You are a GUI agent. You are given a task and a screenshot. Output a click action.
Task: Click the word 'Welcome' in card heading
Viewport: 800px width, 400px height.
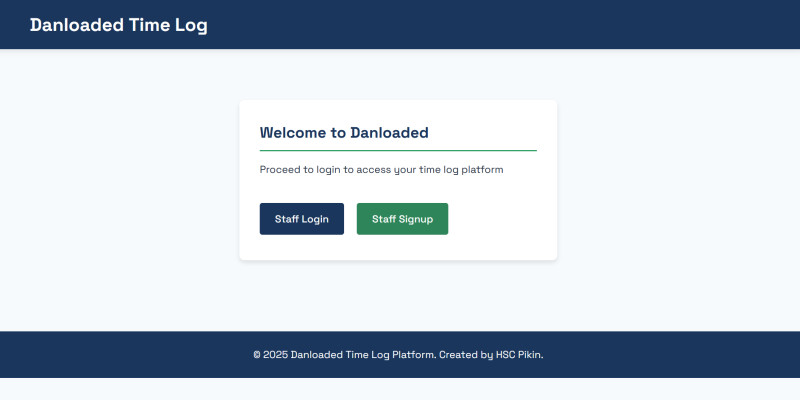[294, 132]
